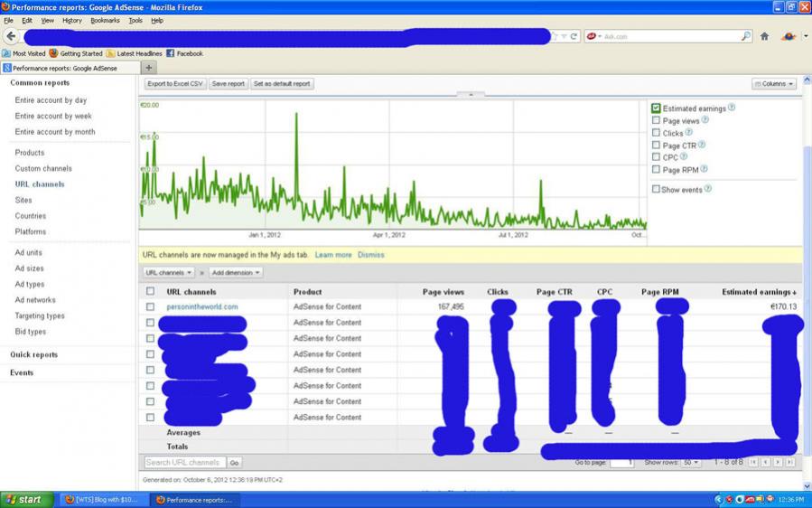Collapse the chart with the arrow above it
812x508 pixels.
[471, 95]
